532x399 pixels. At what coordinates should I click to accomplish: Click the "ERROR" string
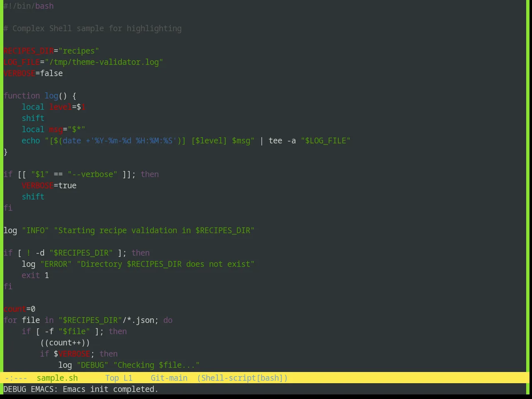point(56,264)
